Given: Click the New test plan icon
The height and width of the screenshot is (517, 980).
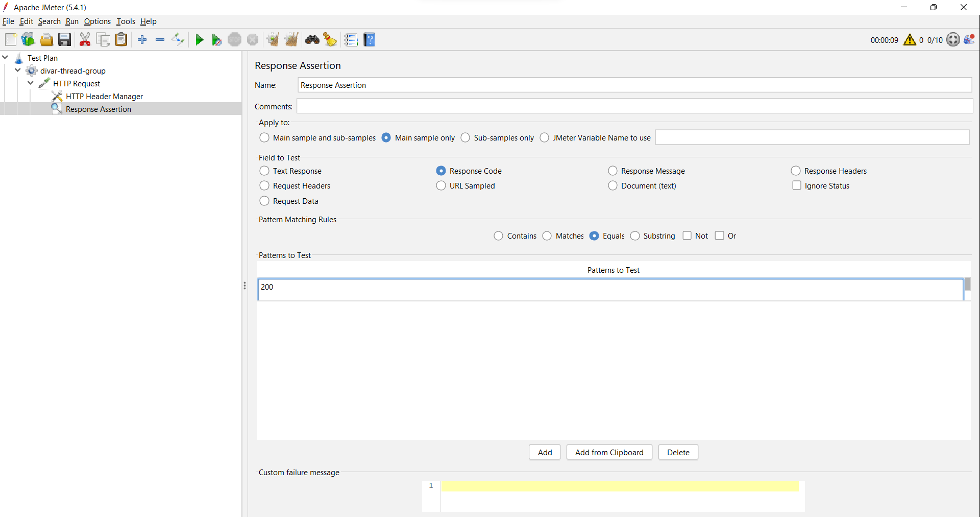Looking at the screenshot, I should (x=11, y=40).
